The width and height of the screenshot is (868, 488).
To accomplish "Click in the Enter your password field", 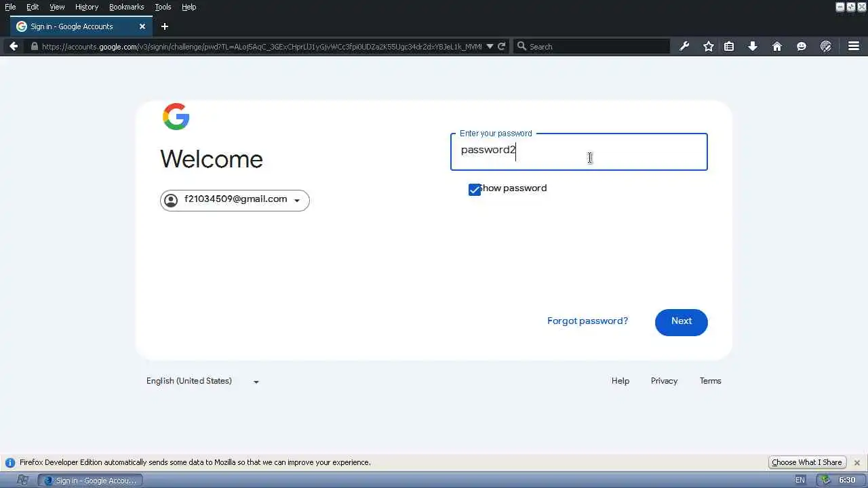I will coord(579,152).
